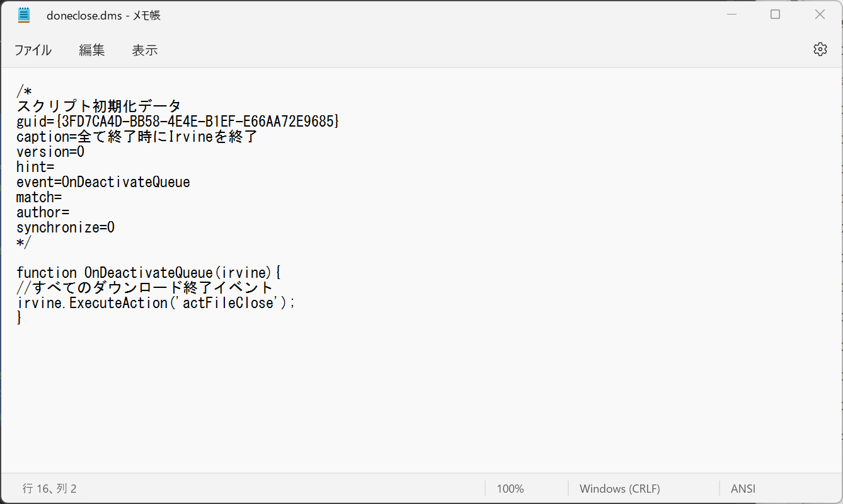Viewport: 843px width, 504px height.
Task: Click the Windows (CRLF) line ending indicator
Action: [x=619, y=488]
